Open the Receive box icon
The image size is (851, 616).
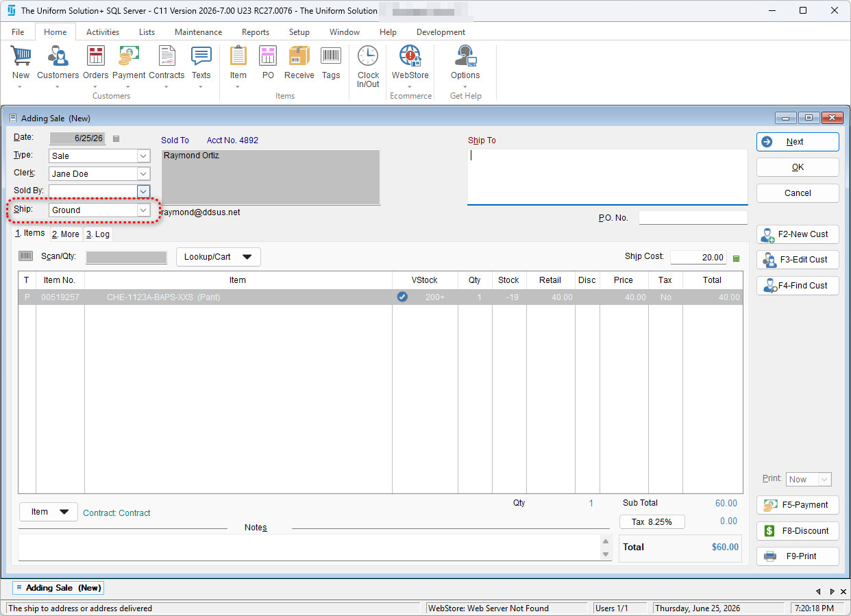[299, 56]
